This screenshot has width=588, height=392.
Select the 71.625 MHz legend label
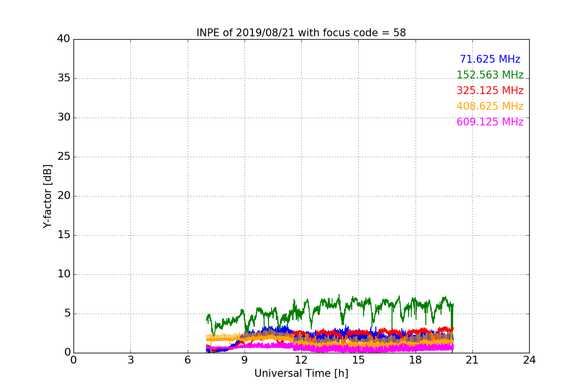tap(490, 59)
